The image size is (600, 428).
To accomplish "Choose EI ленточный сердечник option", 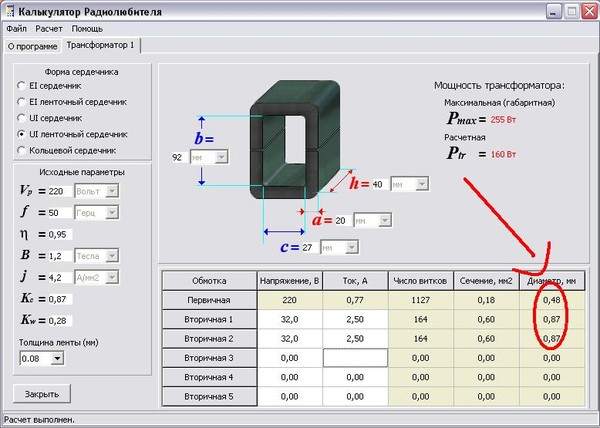I will click(x=22, y=102).
